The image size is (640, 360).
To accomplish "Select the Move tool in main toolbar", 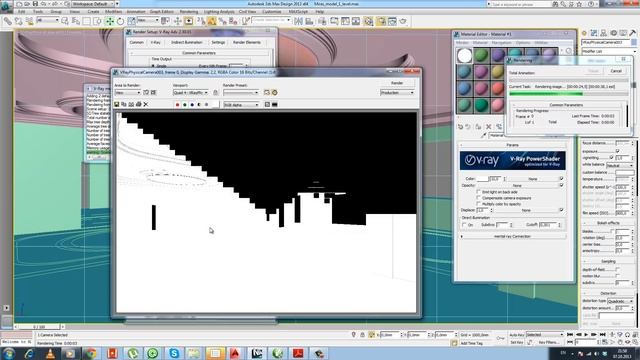I will click(x=109, y=21).
